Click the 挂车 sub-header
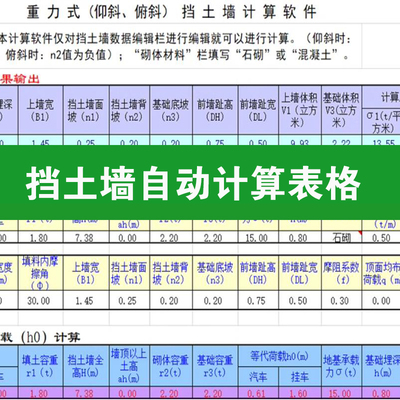Image resolution: width=400 pixels, height=400 pixels. point(300,377)
